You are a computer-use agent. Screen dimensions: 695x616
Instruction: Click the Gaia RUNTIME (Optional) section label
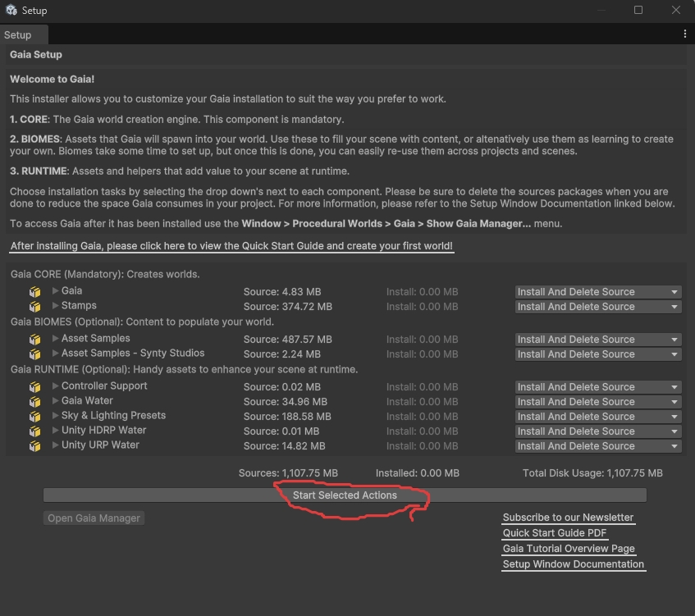[x=185, y=369]
